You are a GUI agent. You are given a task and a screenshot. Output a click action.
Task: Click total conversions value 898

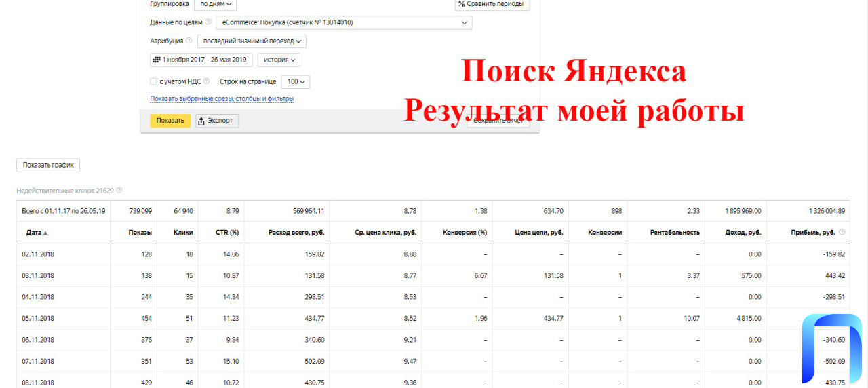coord(616,211)
